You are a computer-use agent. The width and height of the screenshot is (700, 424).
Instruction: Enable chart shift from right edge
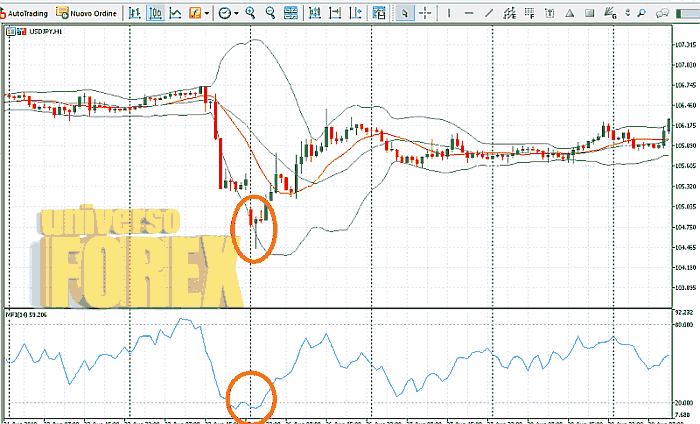pyautogui.click(x=336, y=13)
